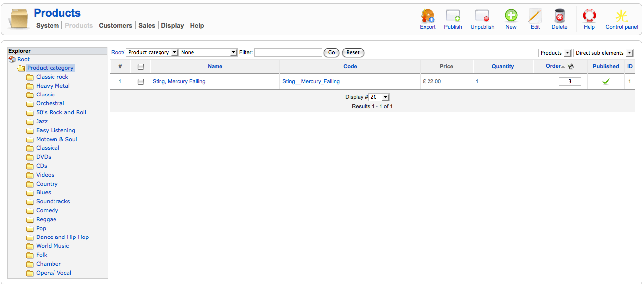Screen dimensions: 644x284
Task: Click the Reset button
Action: (x=353, y=53)
